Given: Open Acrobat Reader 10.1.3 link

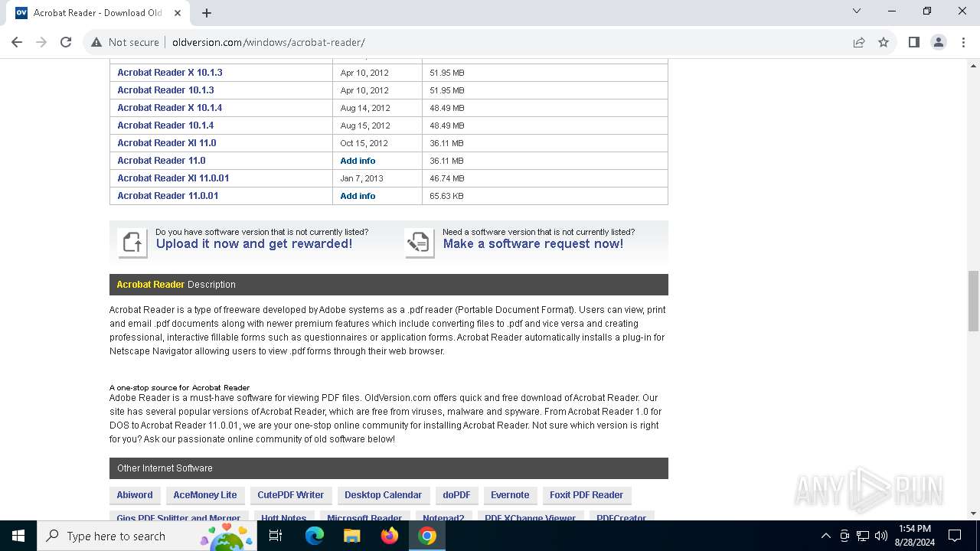Looking at the screenshot, I should [x=165, y=90].
